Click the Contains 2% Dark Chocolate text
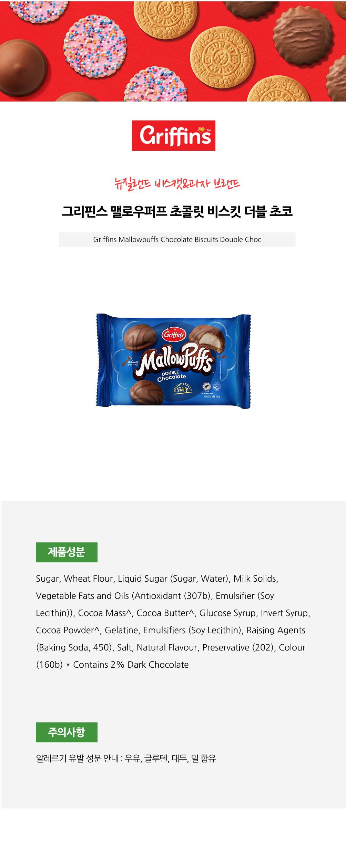 click(x=131, y=665)
